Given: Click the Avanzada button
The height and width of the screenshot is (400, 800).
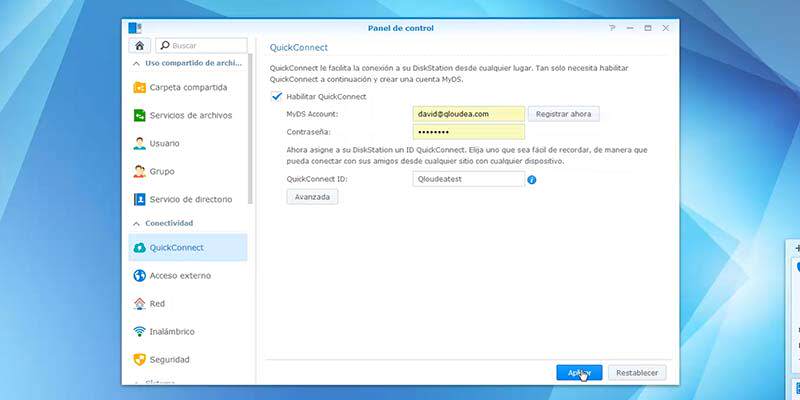Looking at the screenshot, I should coord(312,197).
